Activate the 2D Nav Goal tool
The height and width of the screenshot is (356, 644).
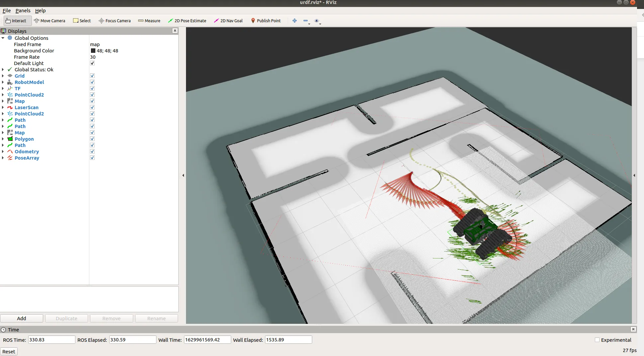[228, 21]
